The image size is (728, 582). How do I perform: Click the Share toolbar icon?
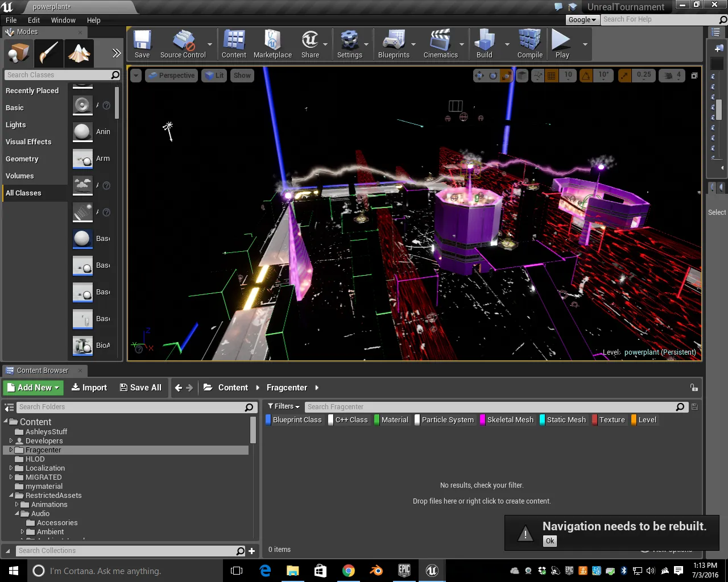[310, 44]
